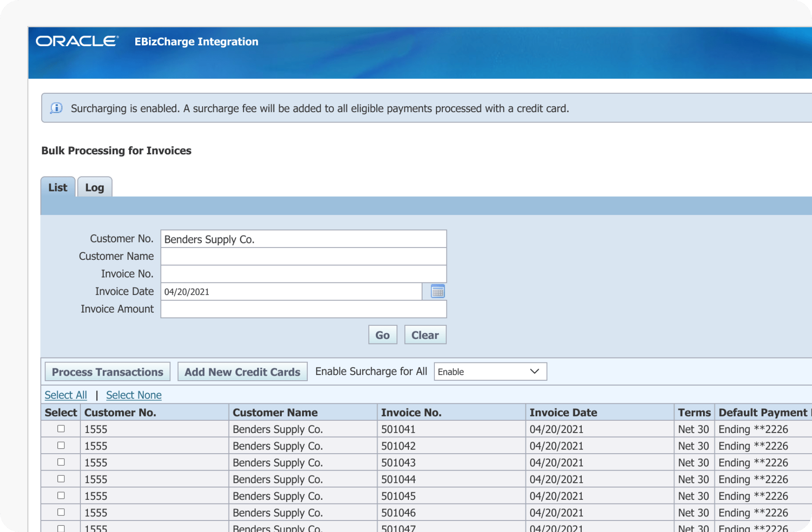
Task: Click the Select None link
Action: click(134, 395)
